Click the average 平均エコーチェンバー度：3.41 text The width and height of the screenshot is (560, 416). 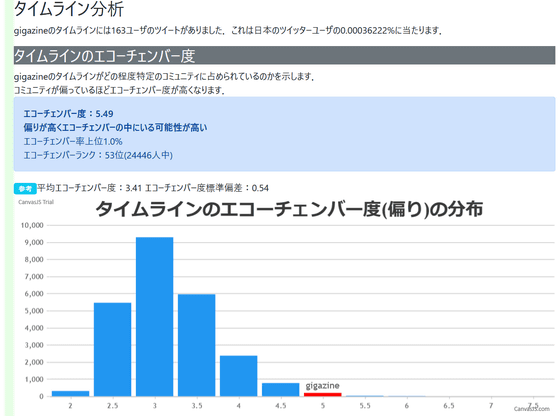coord(90,188)
